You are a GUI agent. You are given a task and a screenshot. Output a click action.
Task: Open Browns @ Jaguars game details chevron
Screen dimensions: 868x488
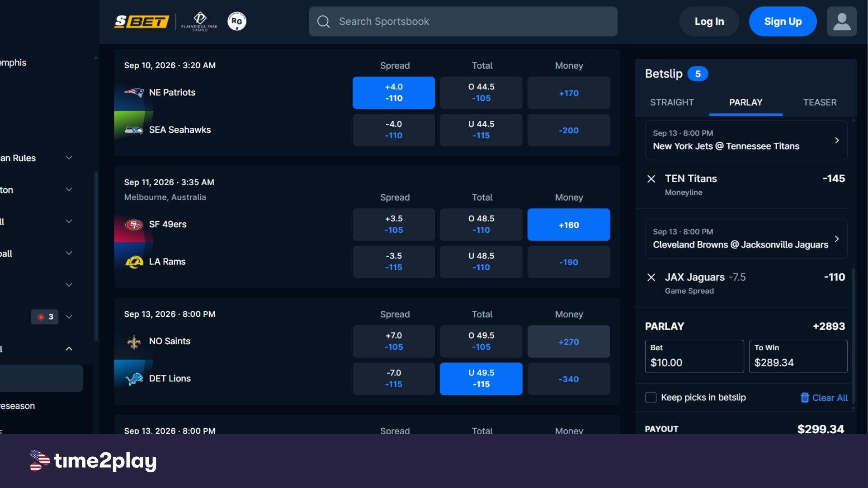(x=837, y=239)
